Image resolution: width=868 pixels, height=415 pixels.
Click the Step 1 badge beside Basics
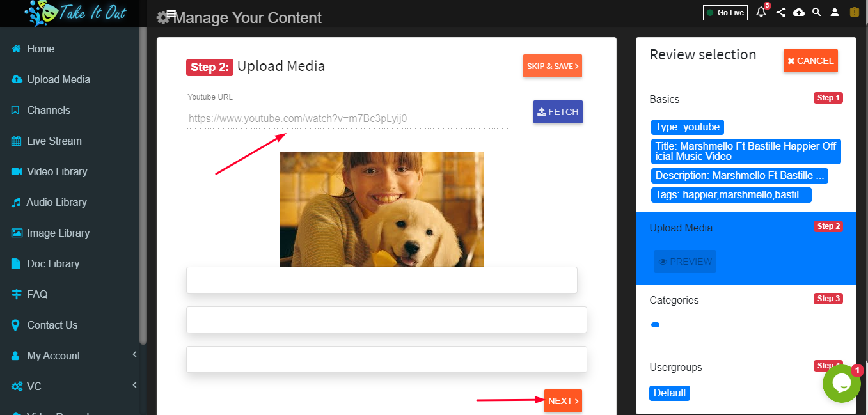(x=828, y=98)
